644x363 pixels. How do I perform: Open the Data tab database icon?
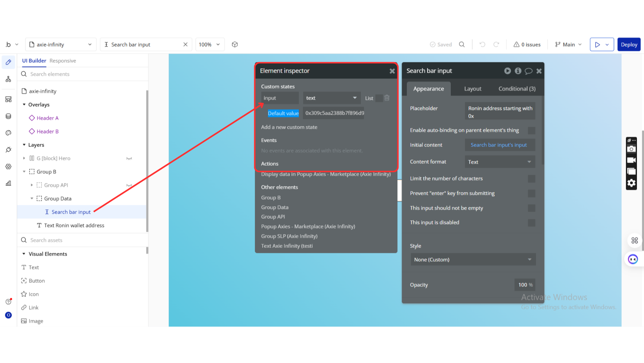(8, 116)
